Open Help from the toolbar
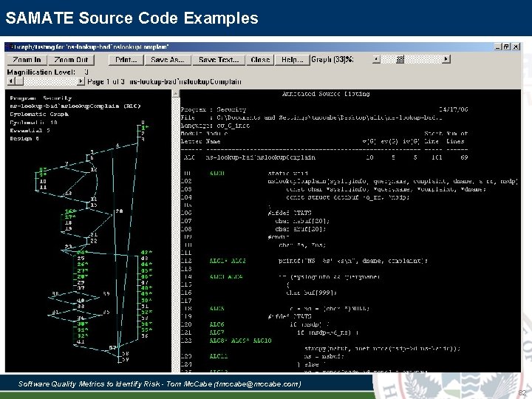The image size is (532, 399). coord(292,60)
